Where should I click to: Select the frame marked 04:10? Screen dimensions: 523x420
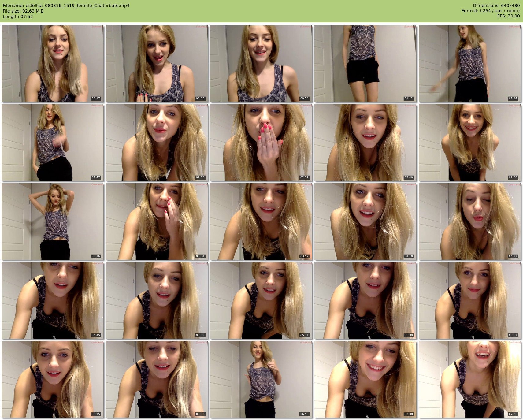[365, 221]
